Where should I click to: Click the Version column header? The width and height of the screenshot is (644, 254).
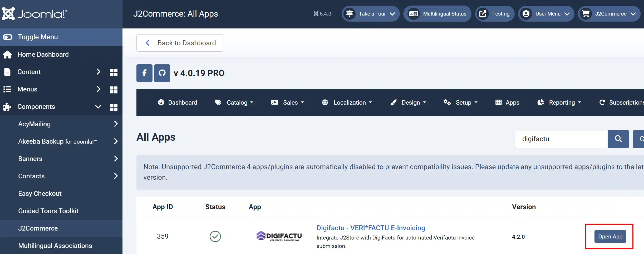click(524, 207)
